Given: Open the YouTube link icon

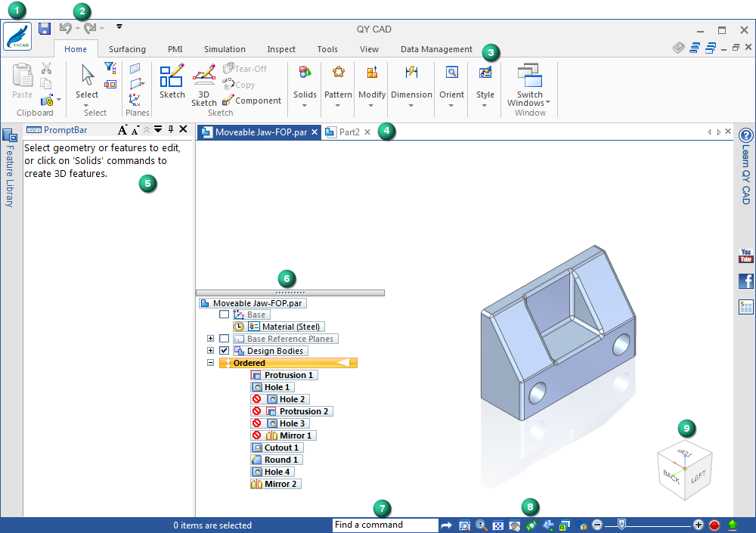Looking at the screenshot, I should click(x=745, y=256).
